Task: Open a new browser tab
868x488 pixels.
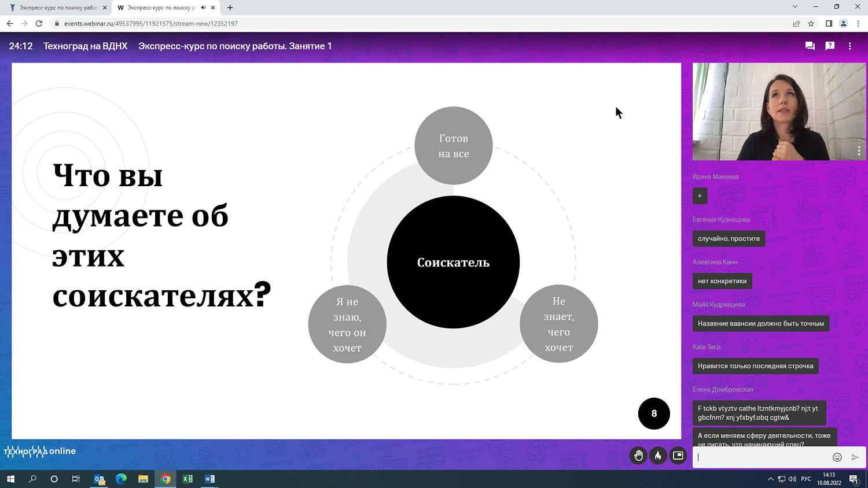Action: click(x=230, y=8)
